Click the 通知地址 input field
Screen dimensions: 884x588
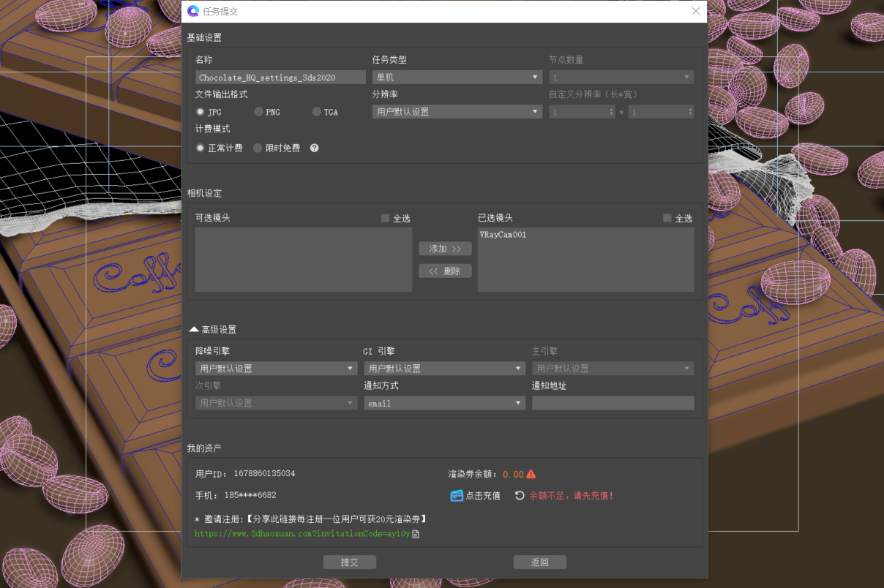tap(613, 403)
